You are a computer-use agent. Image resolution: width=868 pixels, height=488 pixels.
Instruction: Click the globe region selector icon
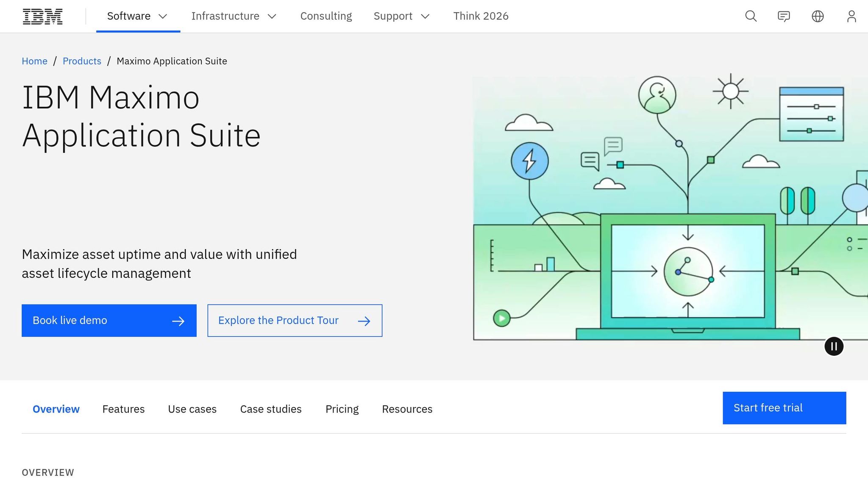818,17
